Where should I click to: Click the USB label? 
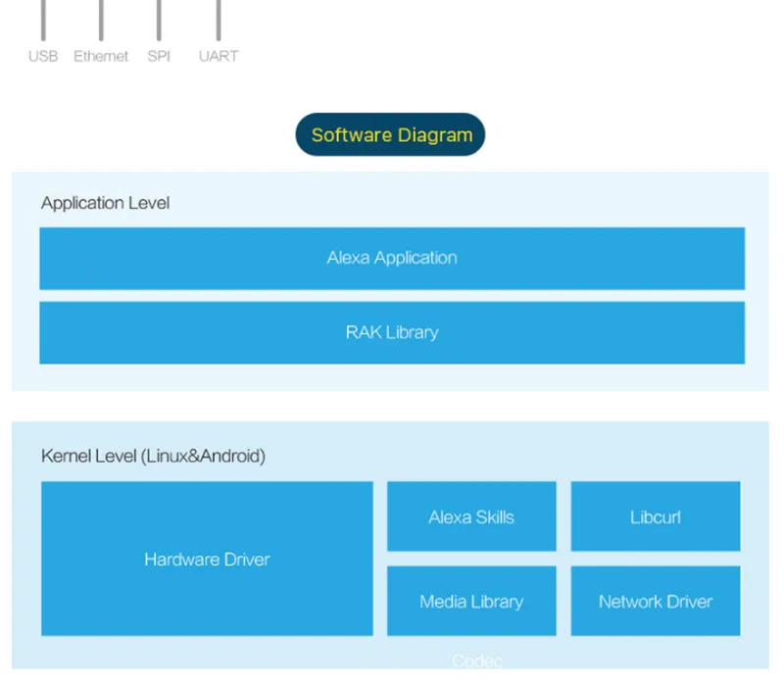coord(43,56)
